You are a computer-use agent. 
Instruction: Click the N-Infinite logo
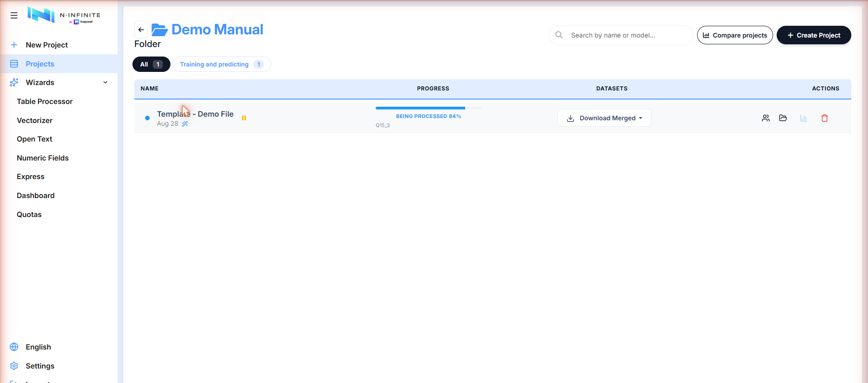(64, 15)
